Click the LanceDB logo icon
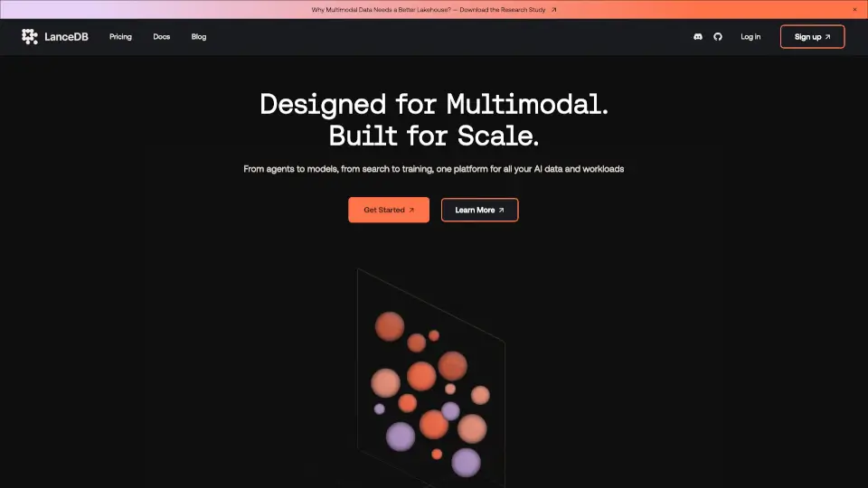 click(x=30, y=37)
